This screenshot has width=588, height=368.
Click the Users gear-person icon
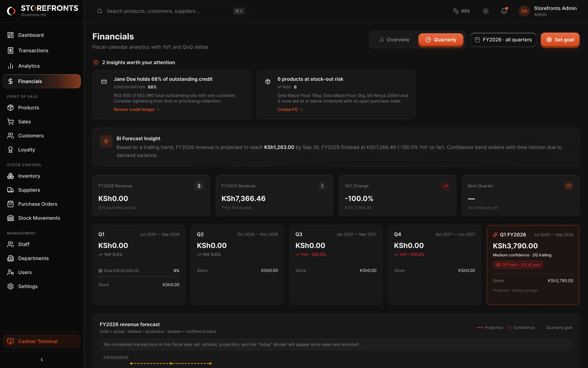(10, 272)
